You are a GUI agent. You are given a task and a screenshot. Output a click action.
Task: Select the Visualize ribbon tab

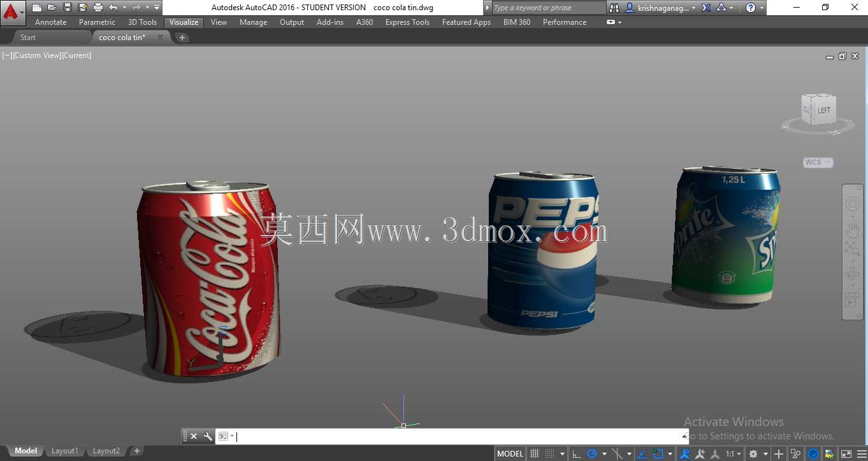tap(184, 22)
